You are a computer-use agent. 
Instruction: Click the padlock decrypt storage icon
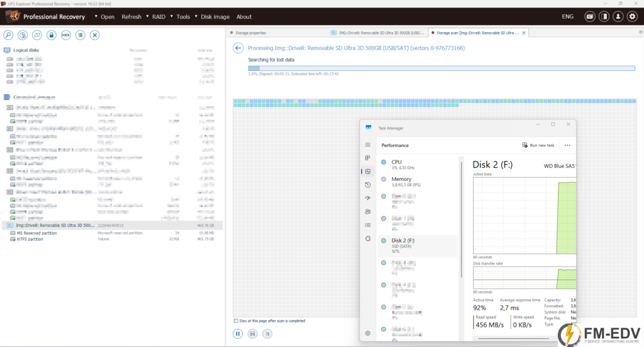tap(52, 35)
